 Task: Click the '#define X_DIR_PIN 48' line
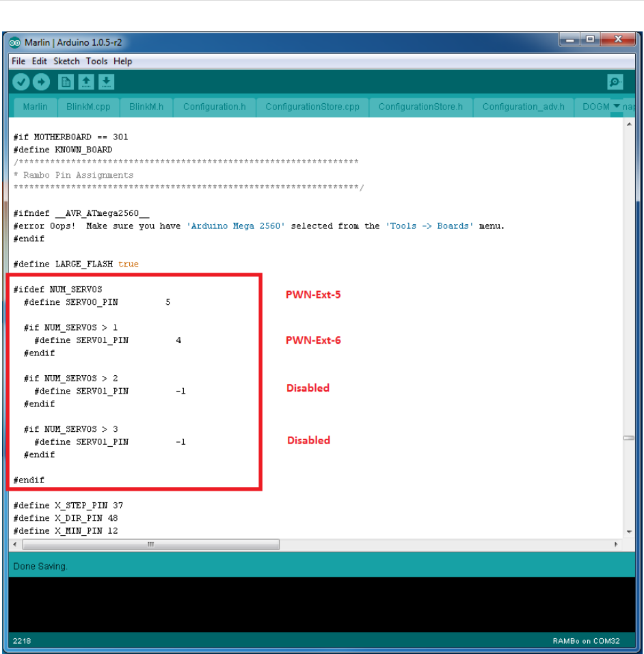point(66,518)
